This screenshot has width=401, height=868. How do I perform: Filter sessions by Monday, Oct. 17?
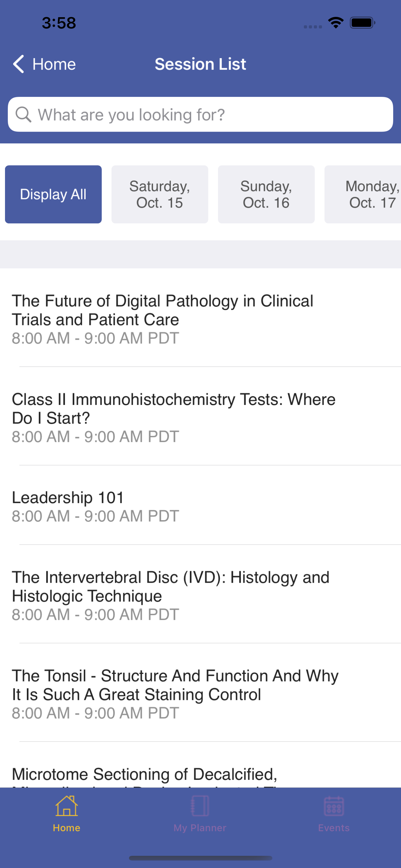click(363, 194)
